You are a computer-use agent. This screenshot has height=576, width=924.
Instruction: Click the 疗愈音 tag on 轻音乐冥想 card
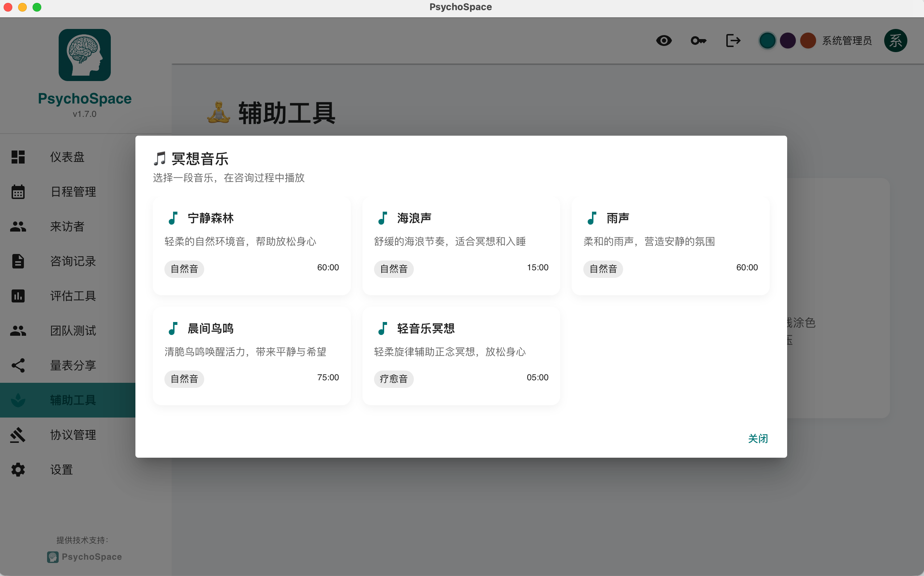click(x=393, y=379)
